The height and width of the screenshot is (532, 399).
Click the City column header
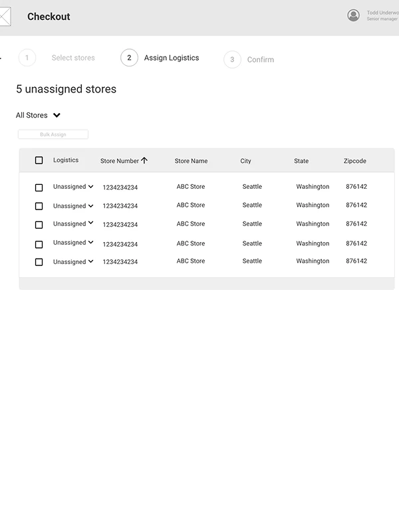245,161
